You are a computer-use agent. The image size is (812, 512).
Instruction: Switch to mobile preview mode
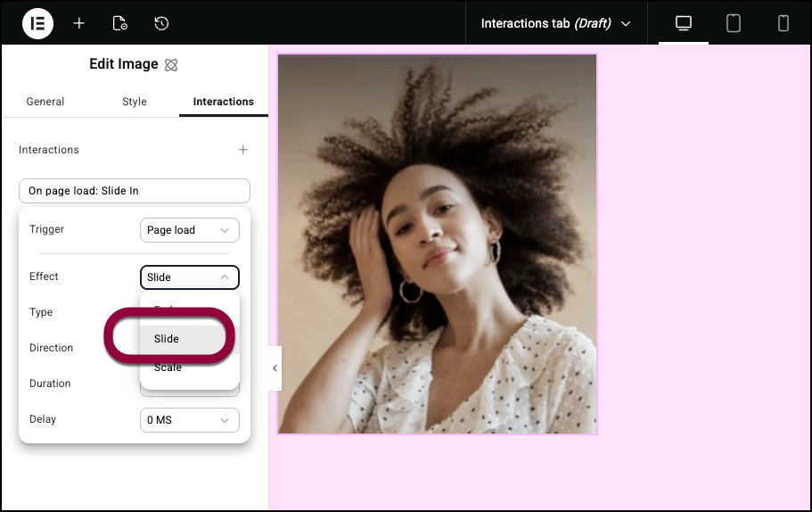[783, 23]
